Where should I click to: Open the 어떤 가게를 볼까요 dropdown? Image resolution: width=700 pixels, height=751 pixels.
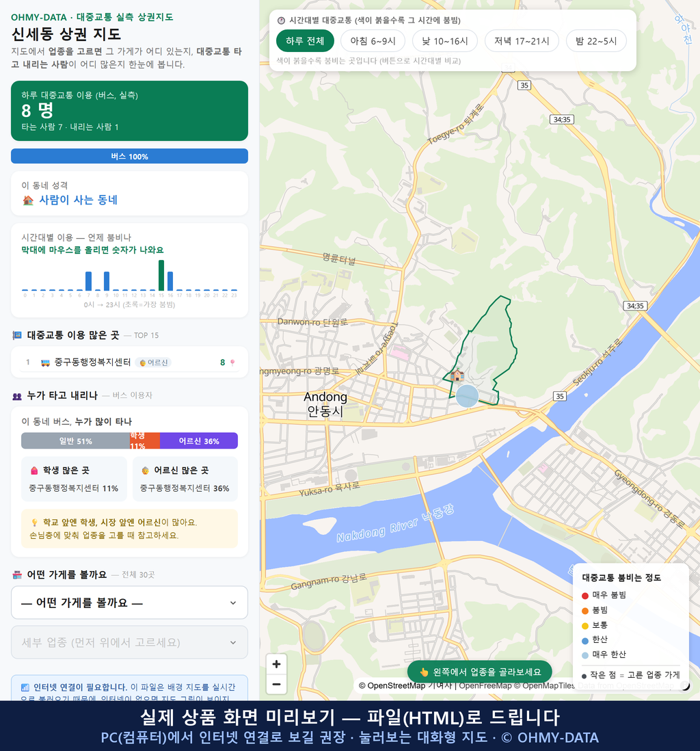click(x=129, y=603)
